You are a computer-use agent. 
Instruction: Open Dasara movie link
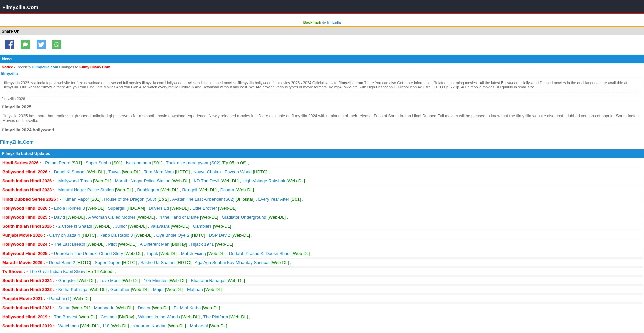click(x=227, y=190)
